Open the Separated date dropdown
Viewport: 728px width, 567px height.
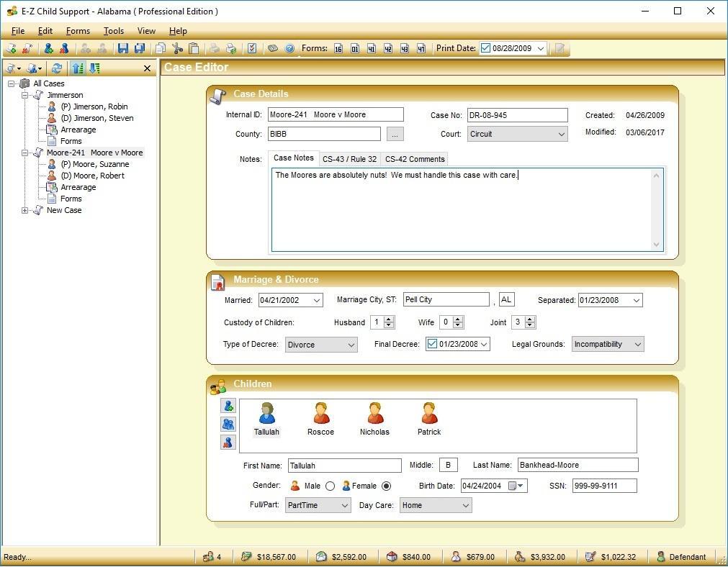[x=637, y=300]
